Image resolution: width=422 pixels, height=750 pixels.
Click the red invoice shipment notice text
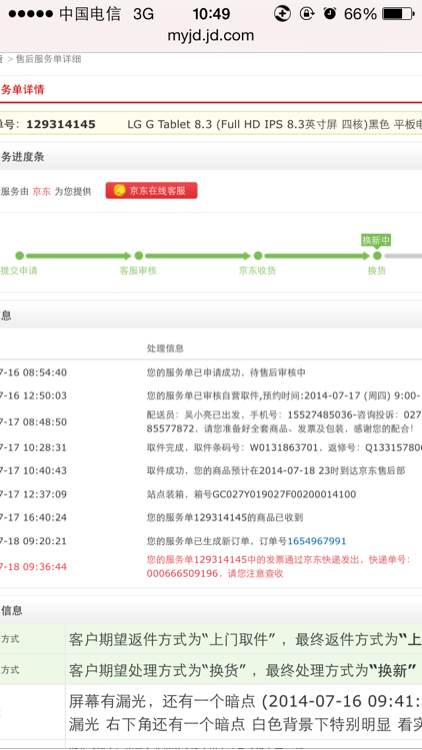click(x=278, y=566)
